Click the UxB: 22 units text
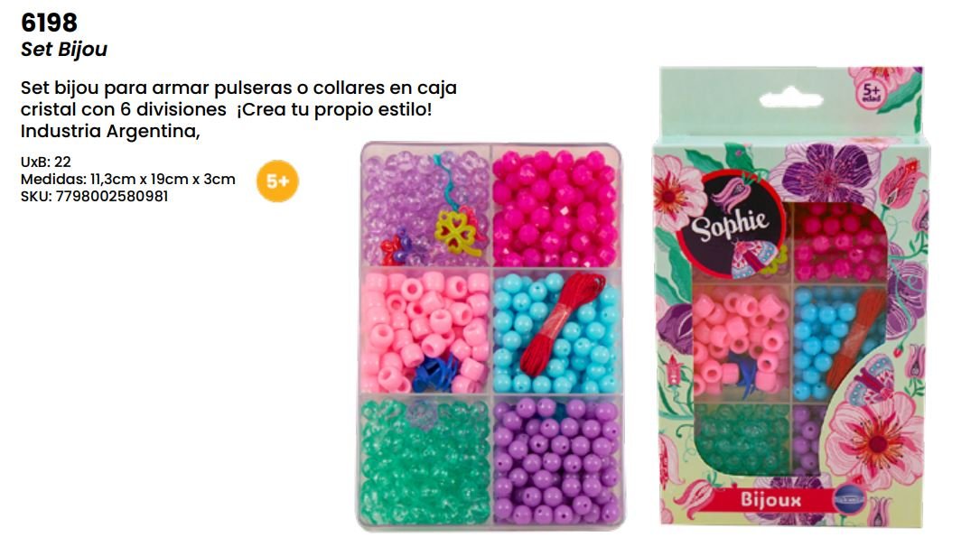Image resolution: width=980 pixels, height=556 pixels. point(46,162)
